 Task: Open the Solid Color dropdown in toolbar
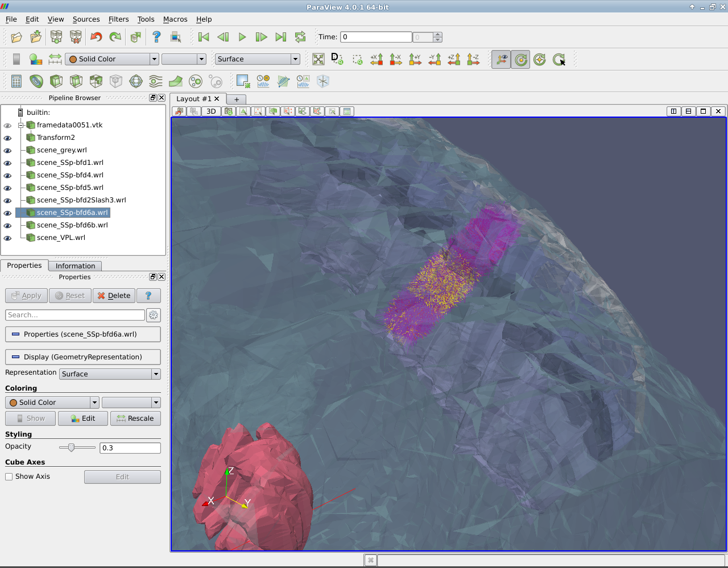tap(111, 59)
